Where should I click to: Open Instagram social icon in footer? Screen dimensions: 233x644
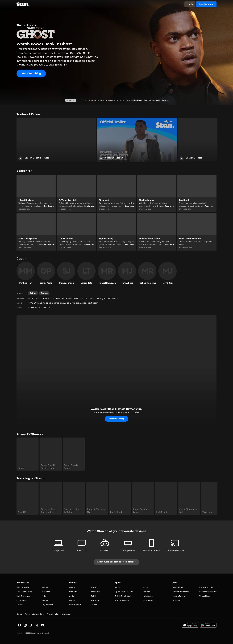[x=25, y=625]
